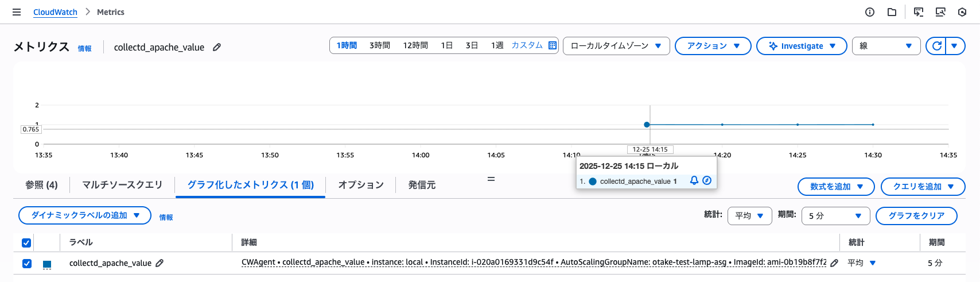Switch to the マルチソースクエリ tab
980x282 pixels.
pos(122,185)
